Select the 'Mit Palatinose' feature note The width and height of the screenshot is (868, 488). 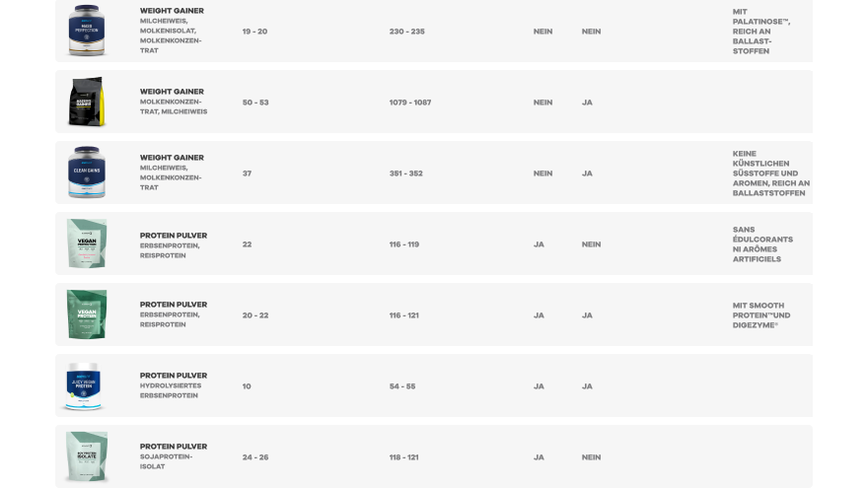761,31
